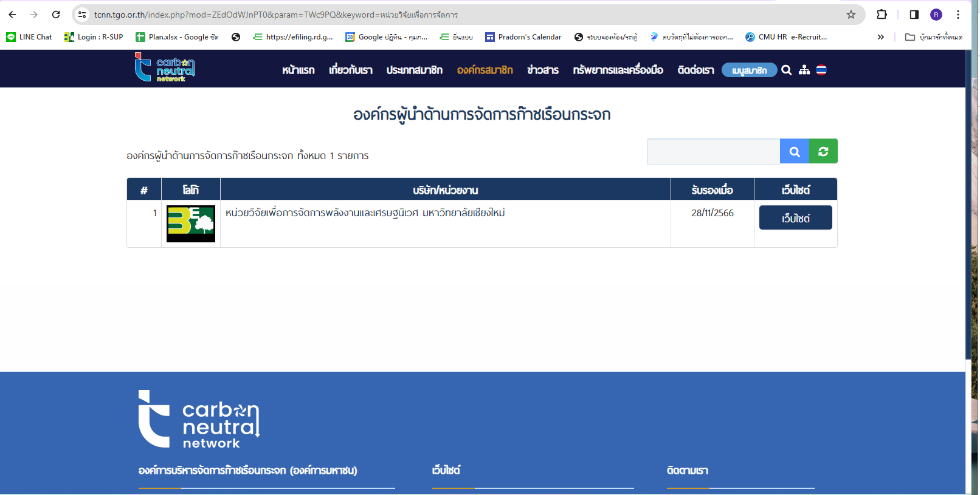Reload the page in browser
980x495 pixels.
[x=56, y=15]
